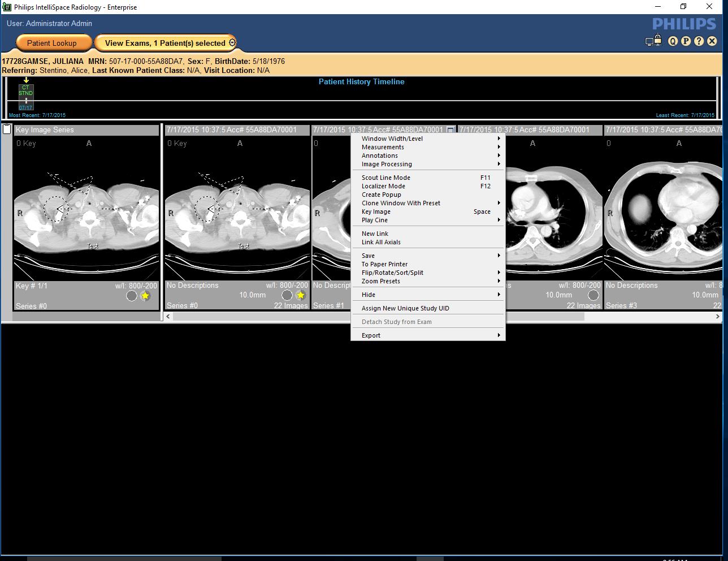This screenshot has height=561, width=728.
Task: Click the small window icon in Series #1 header
Action: (450, 130)
